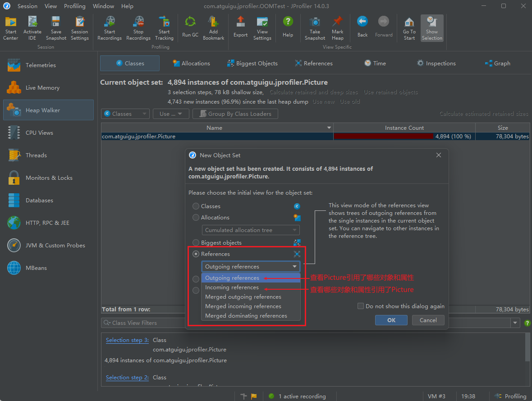Choose Merged outgoing references option
Image resolution: width=532 pixels, height=401 pixels.
251,297
